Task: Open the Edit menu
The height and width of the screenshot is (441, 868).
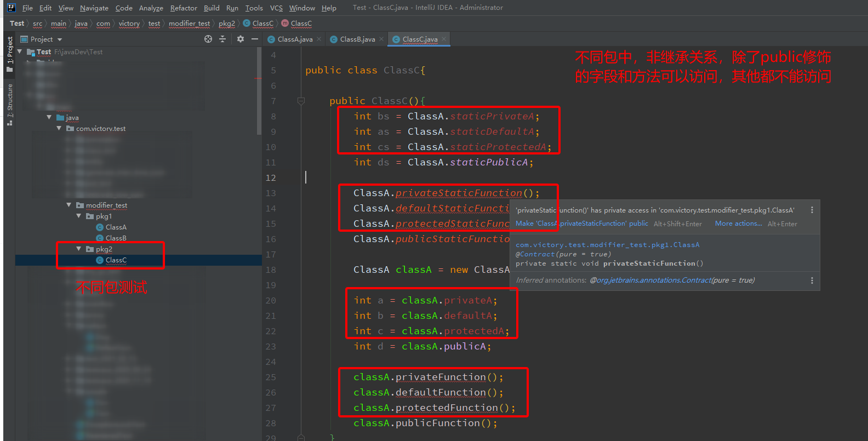Action: click(45, 8)
